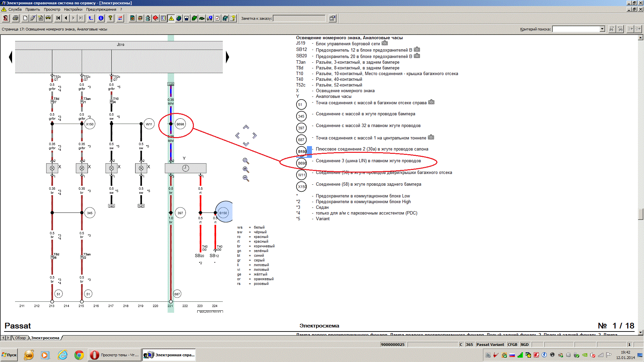Click the red book icon in toolbar
This screenshot has width=644, height=362.
click(x=156, y=18)
